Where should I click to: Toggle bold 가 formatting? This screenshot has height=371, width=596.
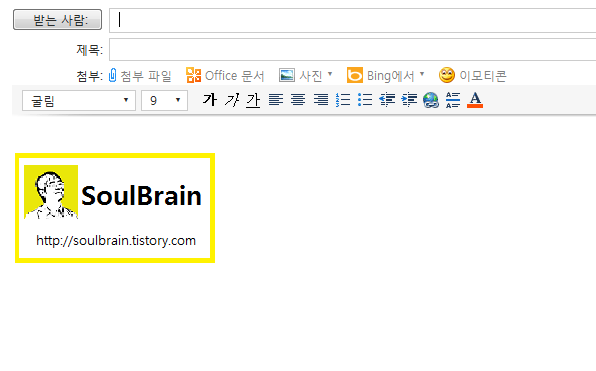pyautogui.click(x=209, y=100)
